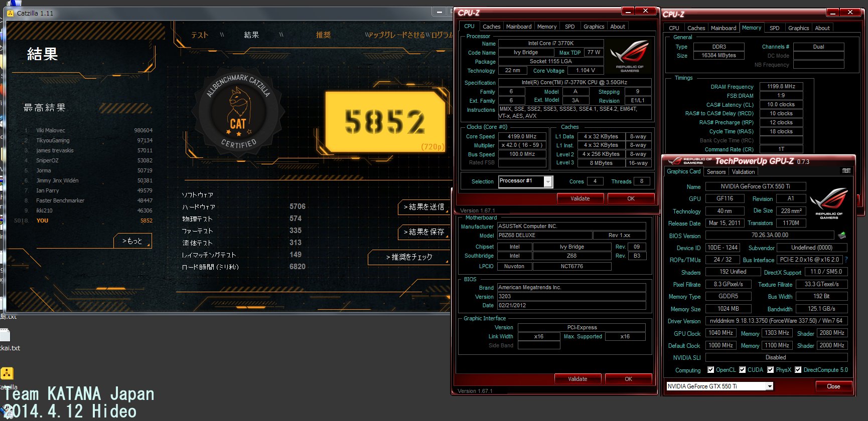Open the GPU-Z graphics card selector dropdown
The width and height of the screenshot is (868, 421).
pos(769,386)
